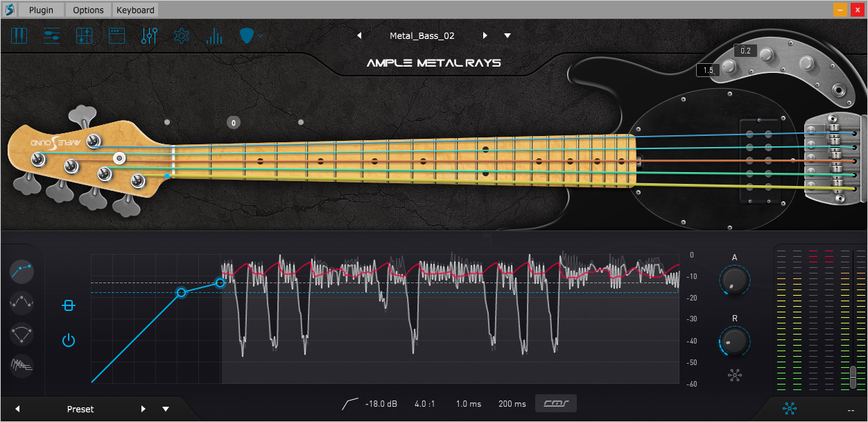868x422 pixels.
Task: Adjust the A attack knob
Action: click(x=735, y=279)
